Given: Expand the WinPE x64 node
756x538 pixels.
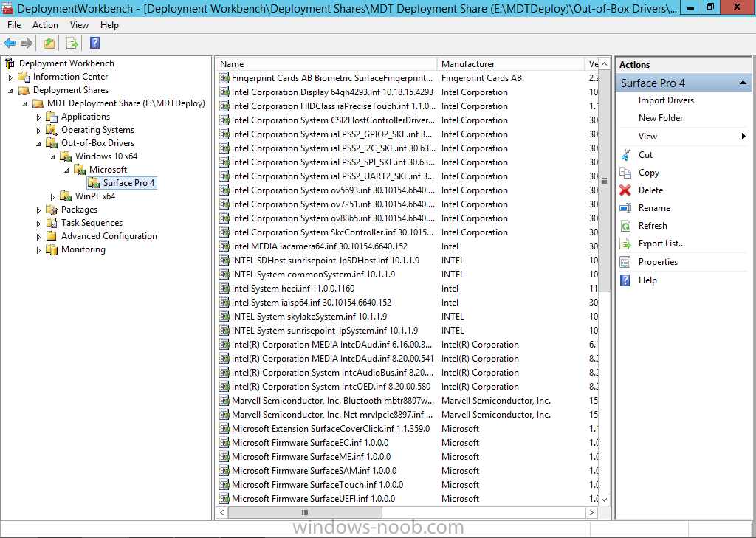Looking at the screenshot, I should click(x=52, y=197).
